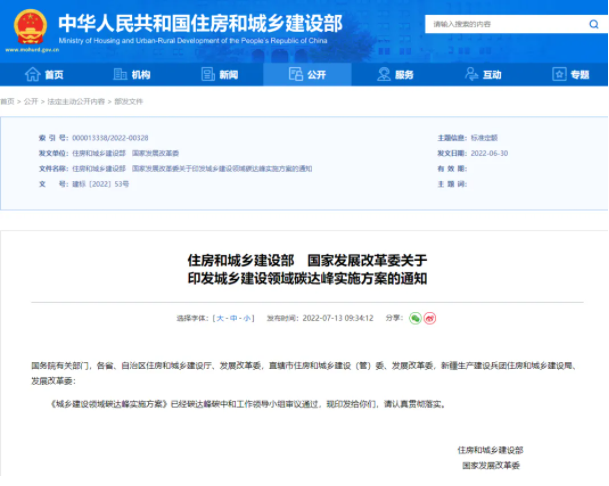609x486 pixels.
Task: Click www.mohurd.gov.cn under the emblem
Action: (32, 50)
